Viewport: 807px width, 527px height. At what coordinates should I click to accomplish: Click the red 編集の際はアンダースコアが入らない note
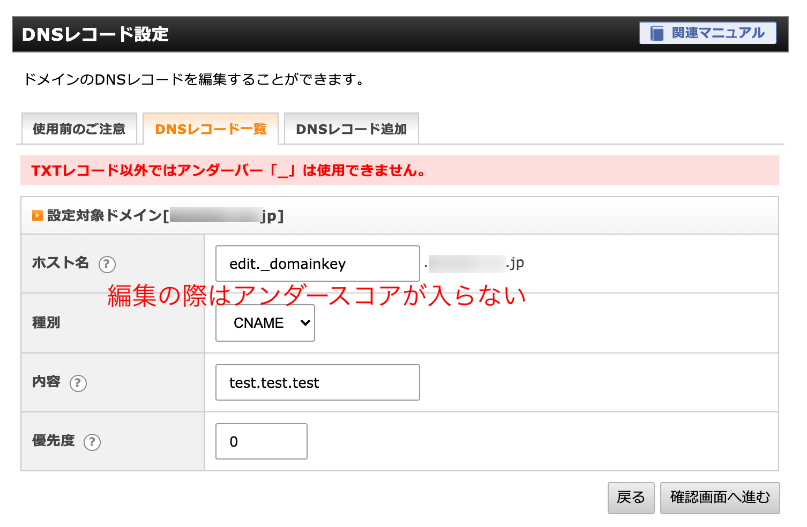316,296
